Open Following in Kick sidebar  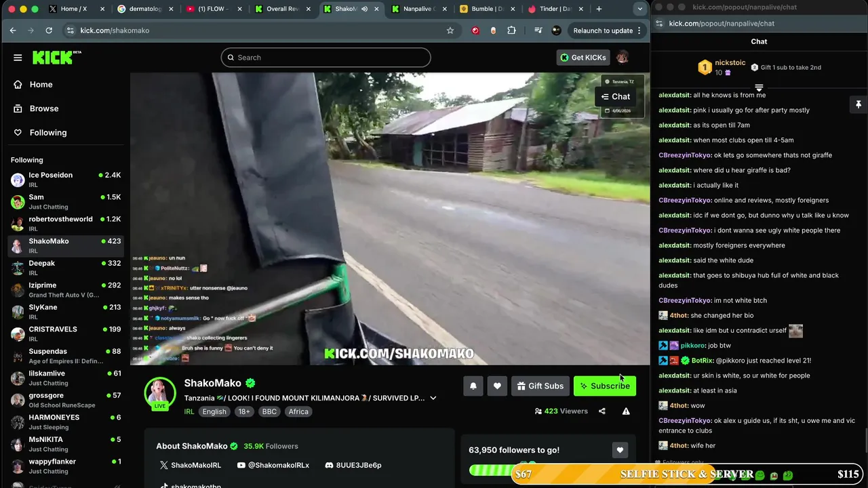tap(65, 133)
